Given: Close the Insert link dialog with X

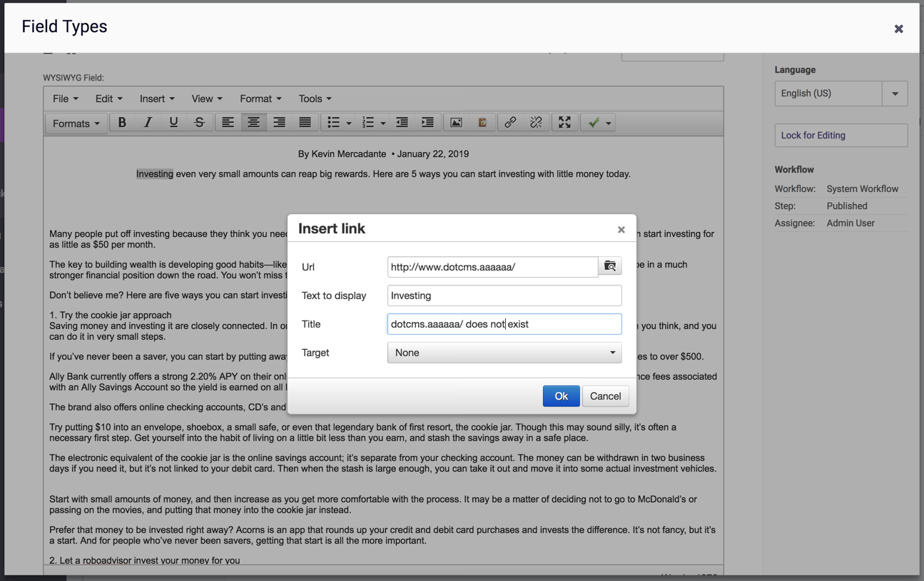Looking at the screenshot, I should [x=621, y=230].
